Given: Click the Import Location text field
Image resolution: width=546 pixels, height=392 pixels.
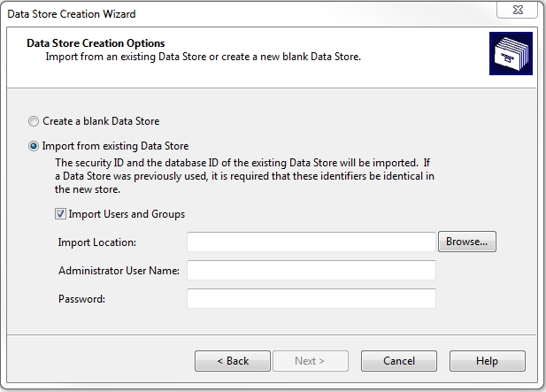Looking at the screenshot, I should pyautogui.click(x=311, y=242).
